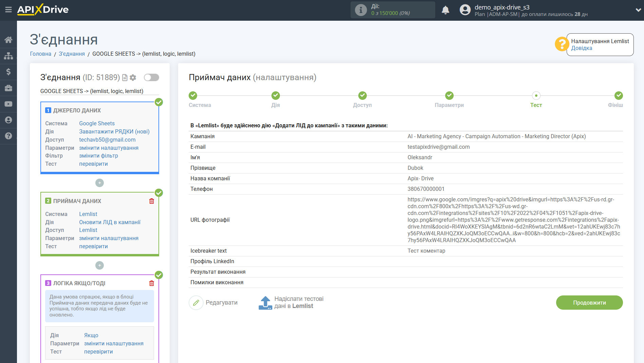This screenshot has width=644, height=363.
Task: Go to З'єднання breadcrumb
Action: [x=72, y=54]
